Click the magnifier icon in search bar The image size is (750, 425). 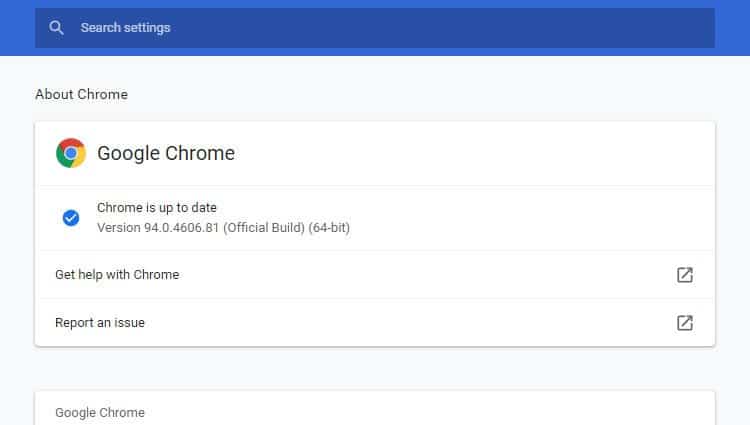(x=56, y=28)
